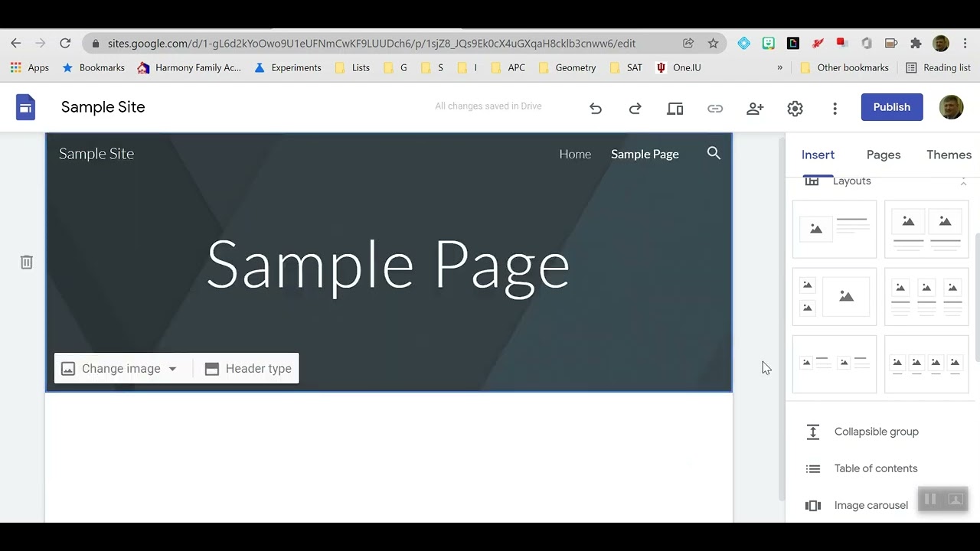Copy the published site link

(715, 109)
